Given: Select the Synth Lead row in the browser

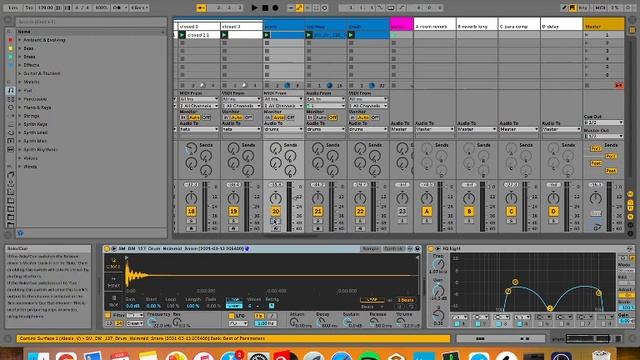Looking at the screenshot, I should 91,133.
